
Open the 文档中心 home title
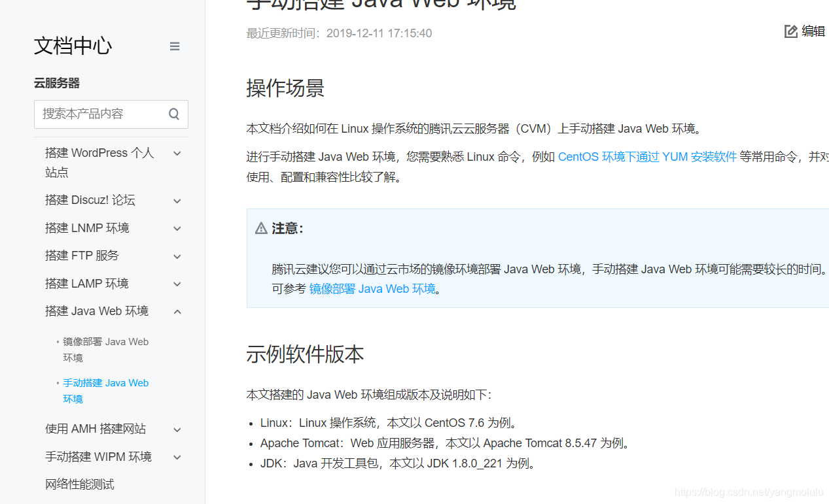coord(72,46)
